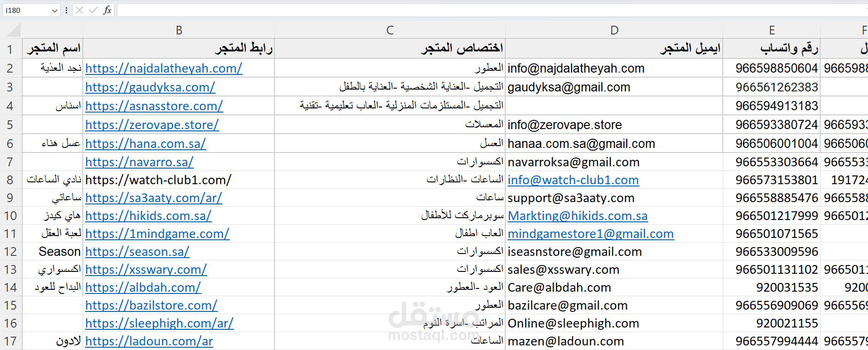Select the cell لادون in row 17
Image resolution: width=868 pixels, height=350 pixels.
52,341
